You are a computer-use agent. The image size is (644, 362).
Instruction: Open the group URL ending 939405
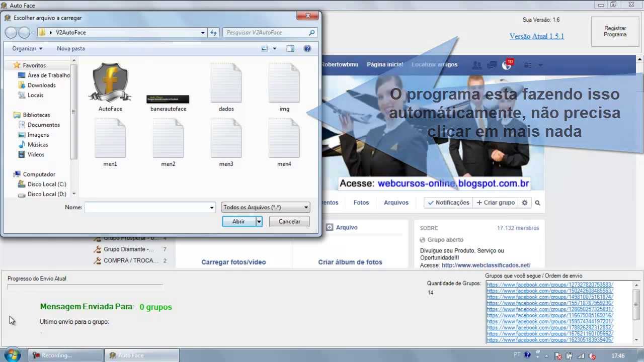coord(550,340)
